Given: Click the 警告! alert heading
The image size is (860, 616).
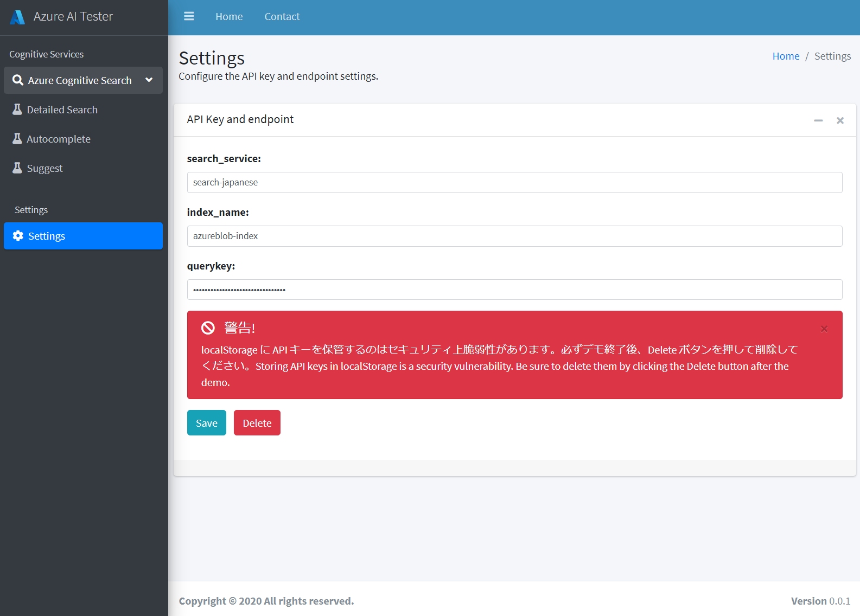Looking at the screenshot, I should [240, 328].
